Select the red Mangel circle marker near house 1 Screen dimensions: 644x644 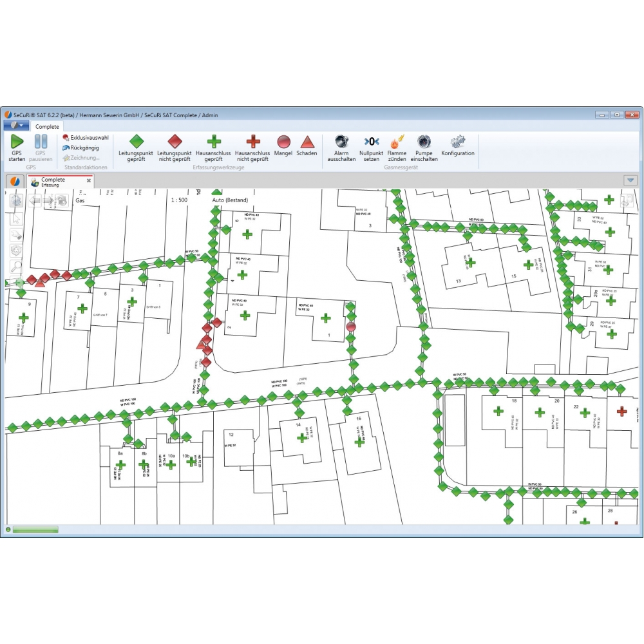pos(351,327)
